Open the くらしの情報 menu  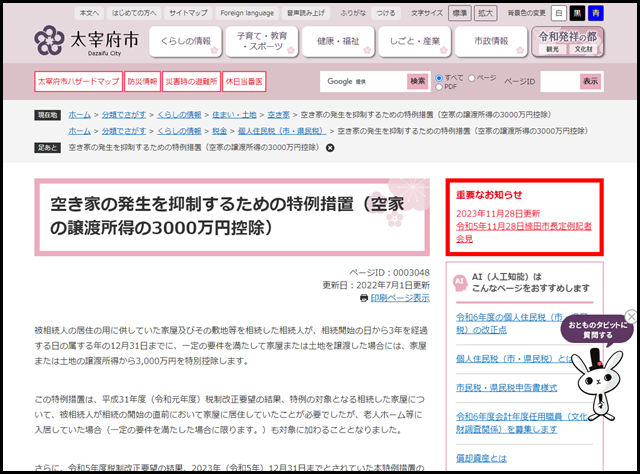[186, 41]
